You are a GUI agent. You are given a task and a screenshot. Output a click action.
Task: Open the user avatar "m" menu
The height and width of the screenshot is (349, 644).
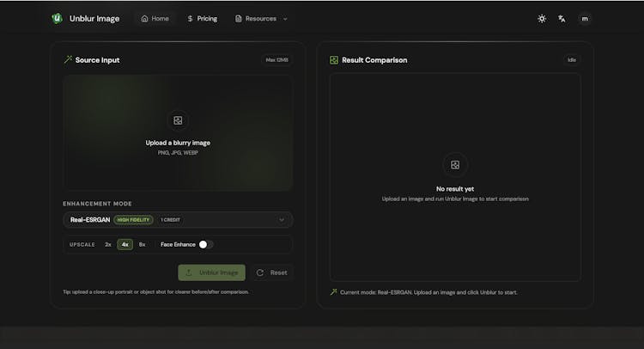click(x=585, y=18)
